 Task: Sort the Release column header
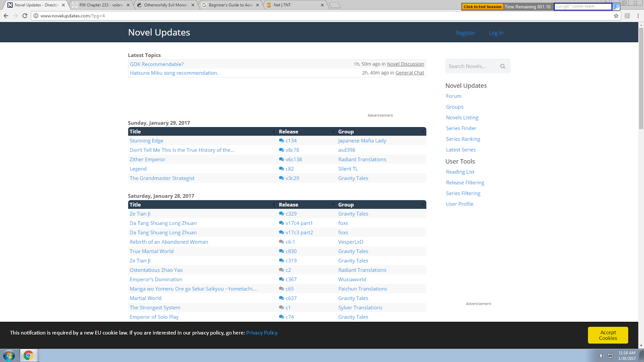[x=333, y=131]
